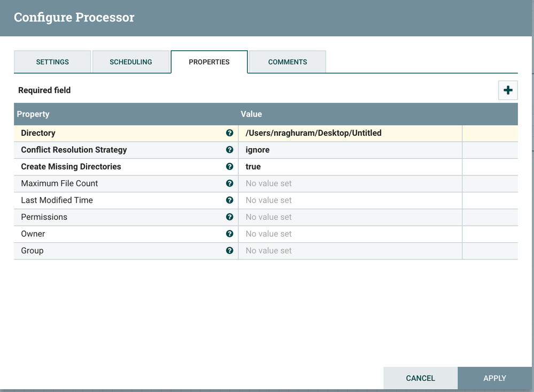
Task: View help icon next to Permissions
Action: (x=229, y=217)
